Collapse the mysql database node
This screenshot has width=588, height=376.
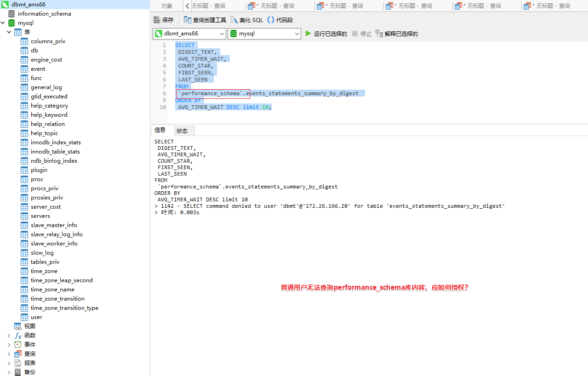tap(3, 23)
